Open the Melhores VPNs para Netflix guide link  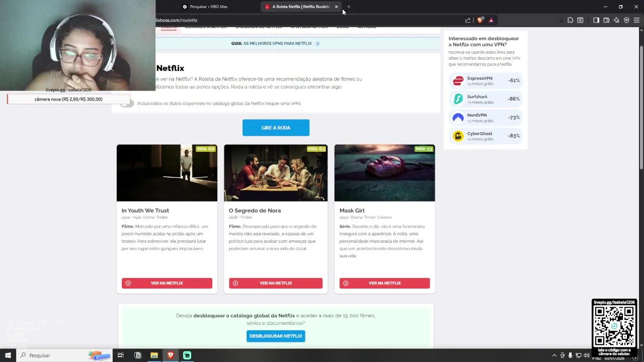277,44
